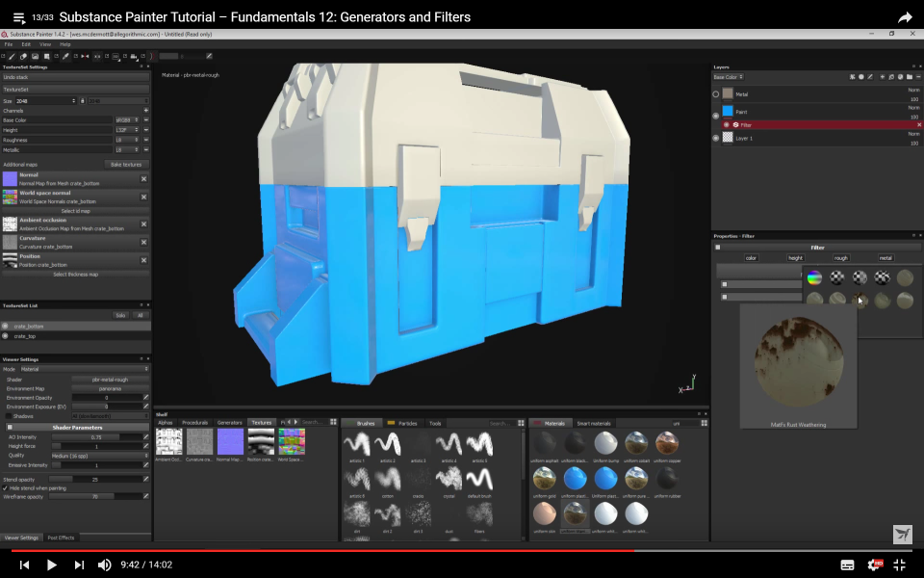Click the render camera toolbar icon
924x578 pixels.
point(134,56)
